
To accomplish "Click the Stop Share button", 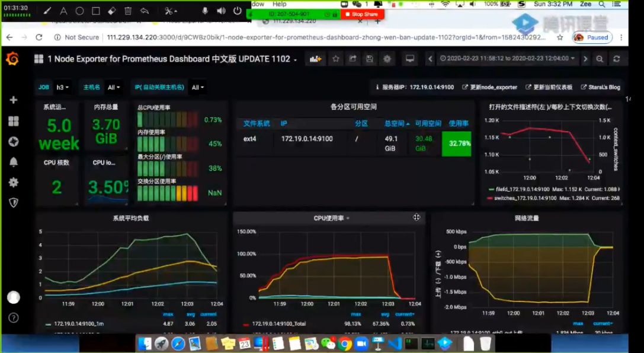I will click(x=362, y=14).
